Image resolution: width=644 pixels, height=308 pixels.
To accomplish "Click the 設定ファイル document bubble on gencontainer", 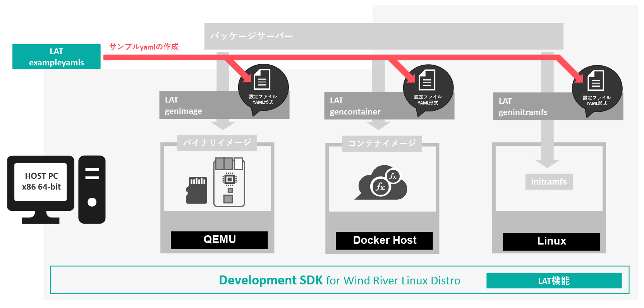I will pyautogui.click(x=428, y=90).
